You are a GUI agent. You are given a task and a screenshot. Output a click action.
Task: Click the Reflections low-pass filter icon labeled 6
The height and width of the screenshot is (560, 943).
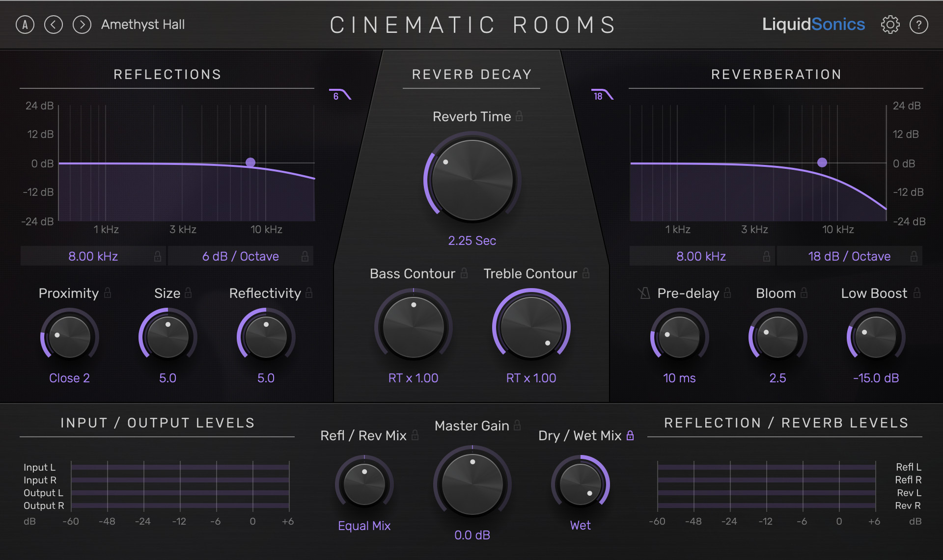tap(340, 95)
